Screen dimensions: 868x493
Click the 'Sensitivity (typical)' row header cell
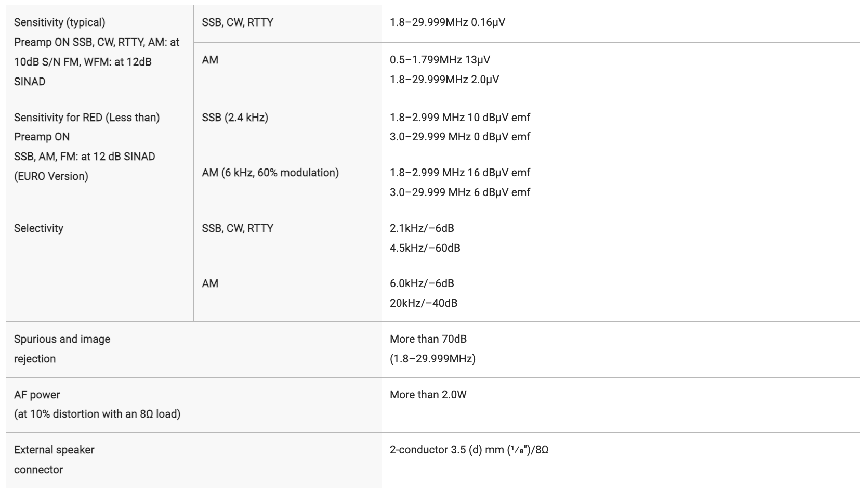[100, 53]
